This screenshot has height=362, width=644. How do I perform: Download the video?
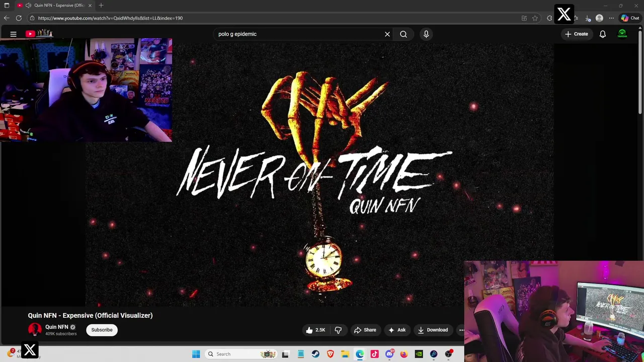[x=433, y=330]
